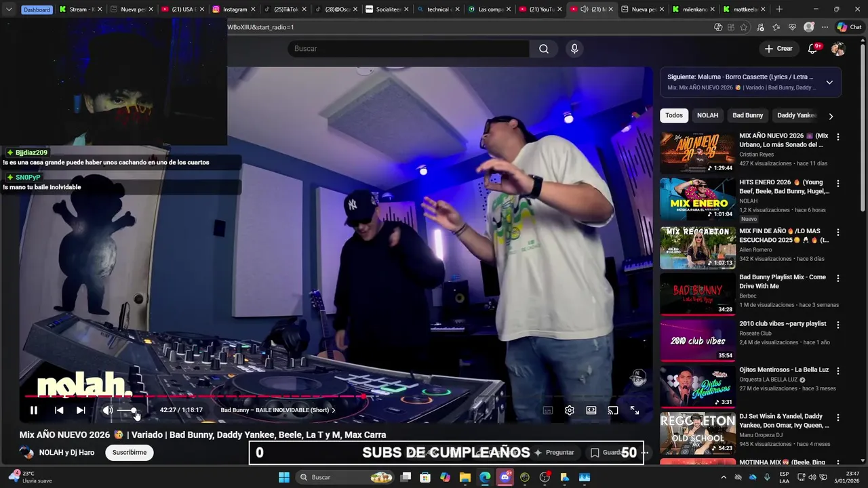The width and height of the screenshot is (868, 488).
Task: Select the Todos filter chip
Action: pyautogui.click(x=674, y=115)
